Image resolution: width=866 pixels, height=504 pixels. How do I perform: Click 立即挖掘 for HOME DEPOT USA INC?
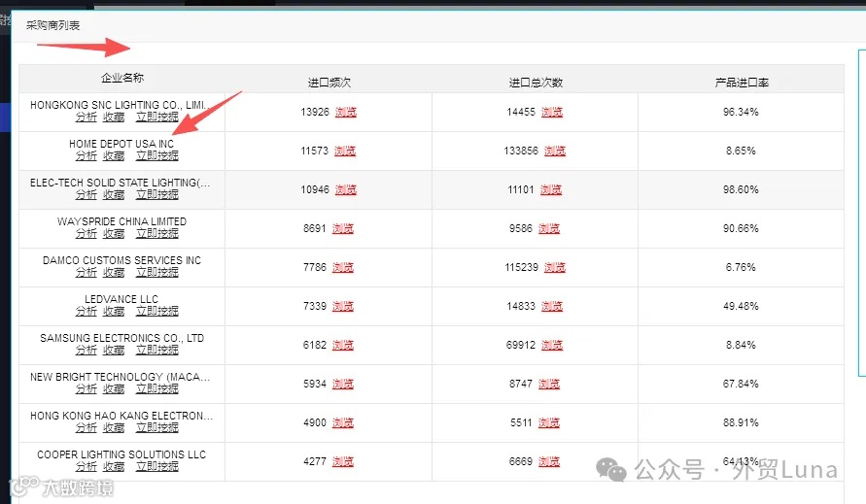tap(157, 155)
